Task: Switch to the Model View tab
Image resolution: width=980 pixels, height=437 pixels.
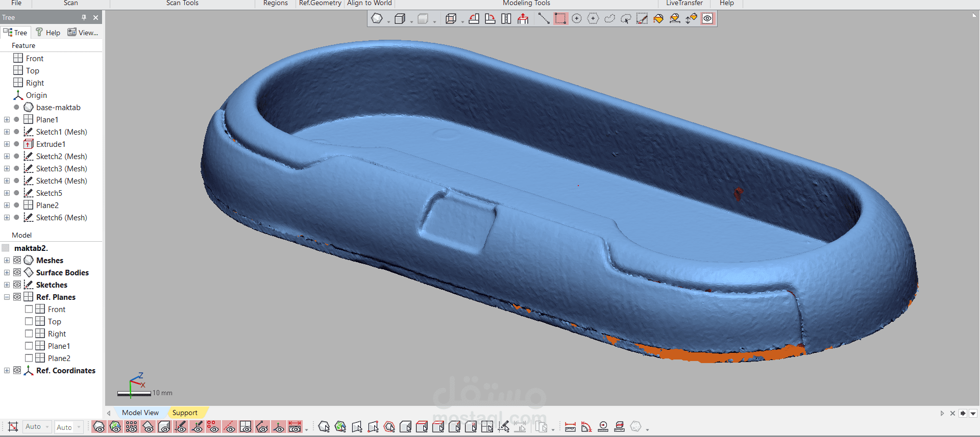Action: point(140,413)
